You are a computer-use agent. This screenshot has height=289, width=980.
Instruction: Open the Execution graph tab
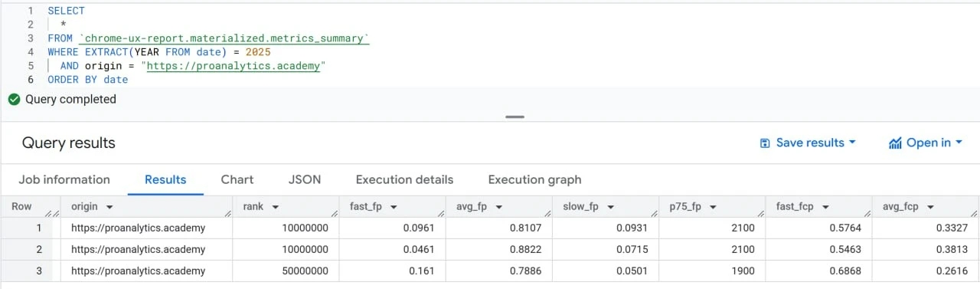pyautogui.click(x=534, y=179)
